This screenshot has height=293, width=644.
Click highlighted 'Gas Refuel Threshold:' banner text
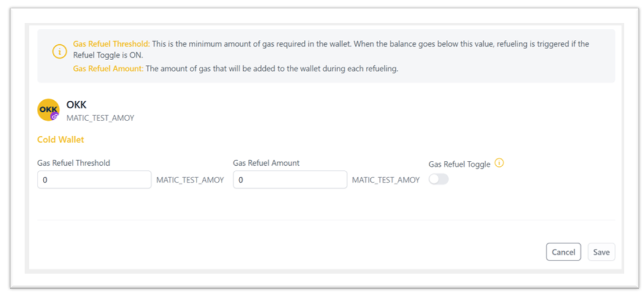tap(112, 44)
